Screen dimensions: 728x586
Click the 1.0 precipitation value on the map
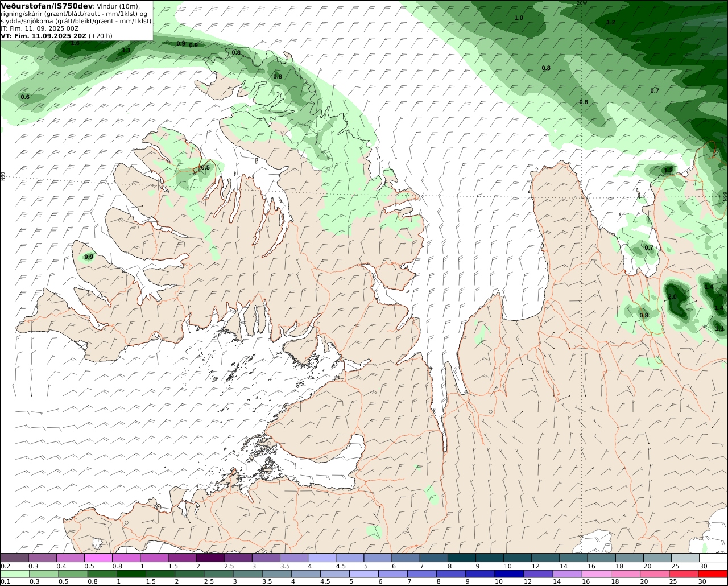pyautogui.click(x=519, y=18)
